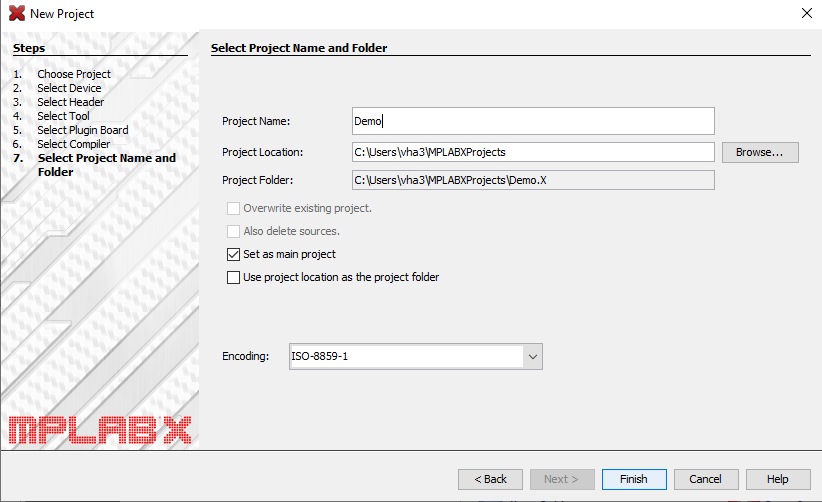
Task: Go back with the < Back button
Action: 490,479
